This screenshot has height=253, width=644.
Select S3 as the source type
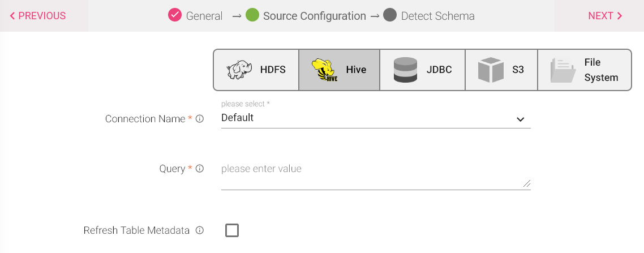point(501,70)
